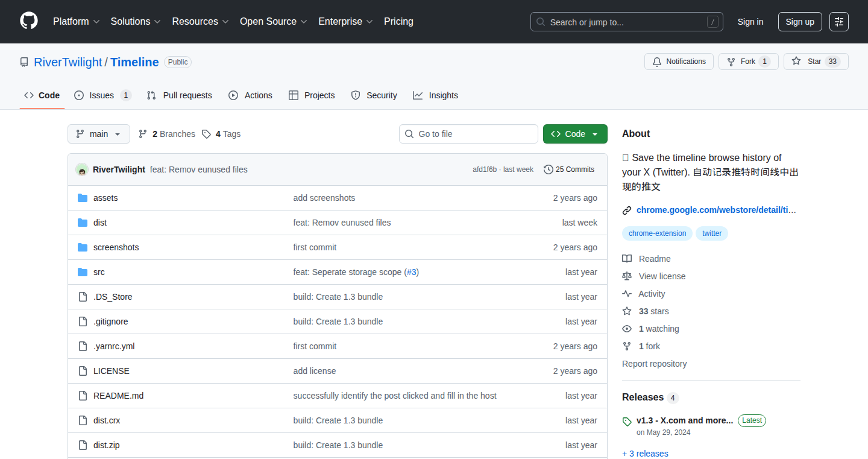Click the dist folder icon
Image resolution: width=868 pixels, height=459 pixels.
point(83,223)
